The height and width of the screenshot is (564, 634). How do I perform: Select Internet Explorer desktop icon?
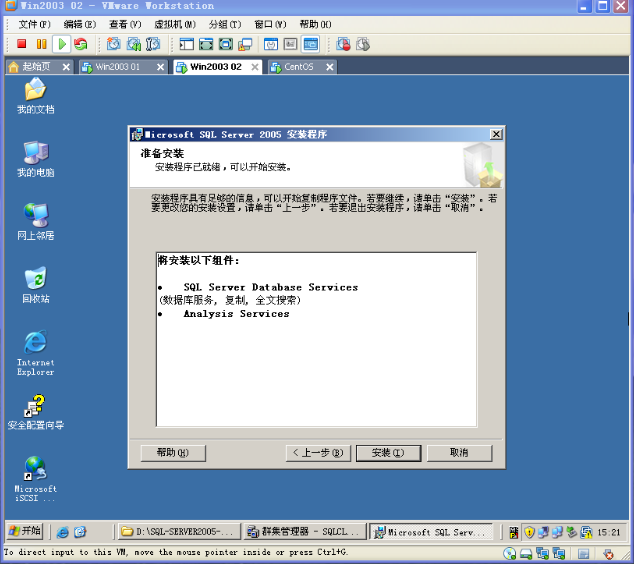click(36, 353)
